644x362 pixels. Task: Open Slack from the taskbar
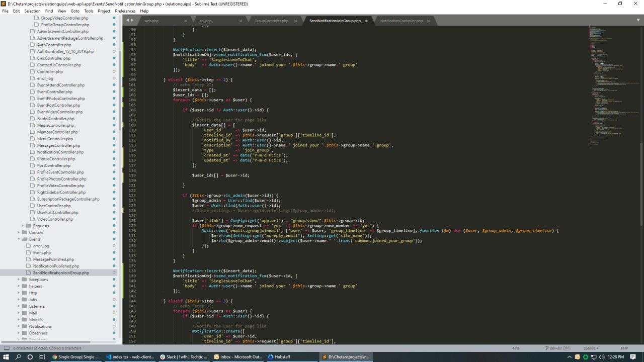pyautogui.click(x=183, y=356)
